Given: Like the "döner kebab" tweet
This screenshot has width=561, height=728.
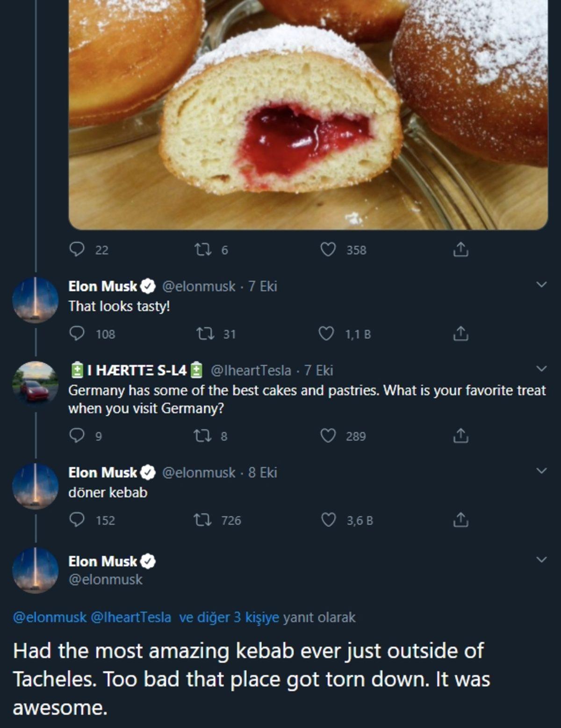Looking at the screenshot, I should (x=328, y=520).
